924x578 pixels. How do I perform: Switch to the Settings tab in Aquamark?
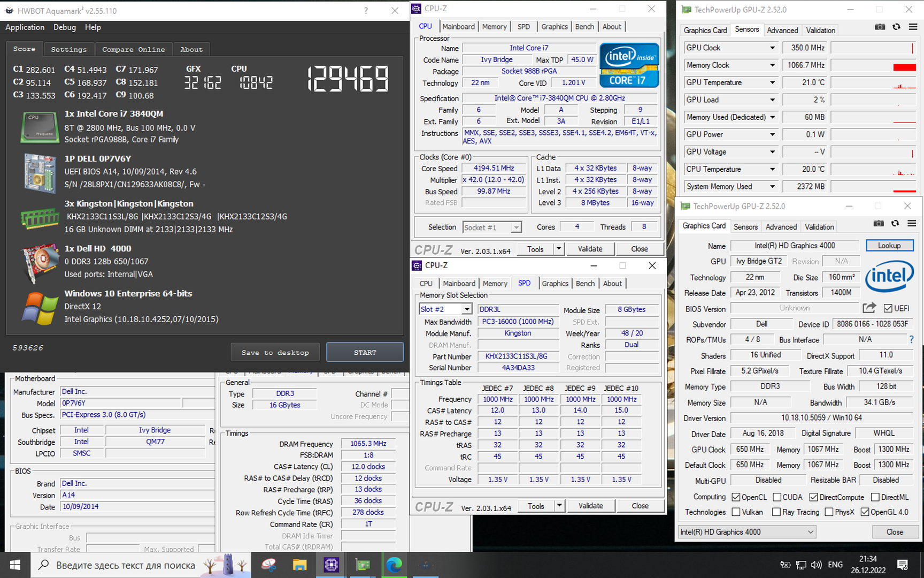[x=68, y=49]
